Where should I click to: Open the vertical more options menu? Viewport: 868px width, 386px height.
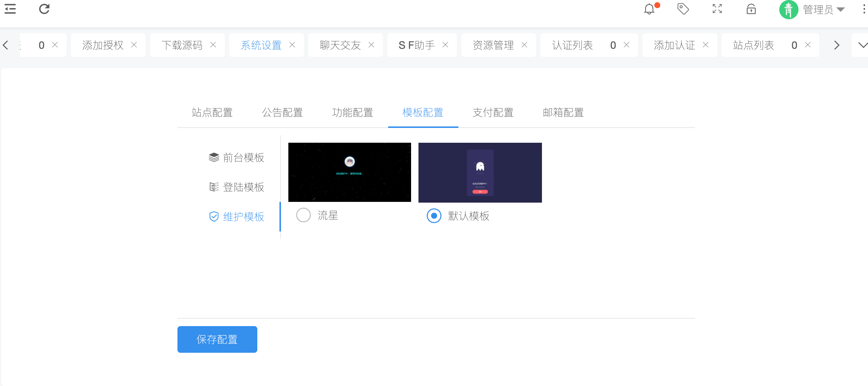864,9
